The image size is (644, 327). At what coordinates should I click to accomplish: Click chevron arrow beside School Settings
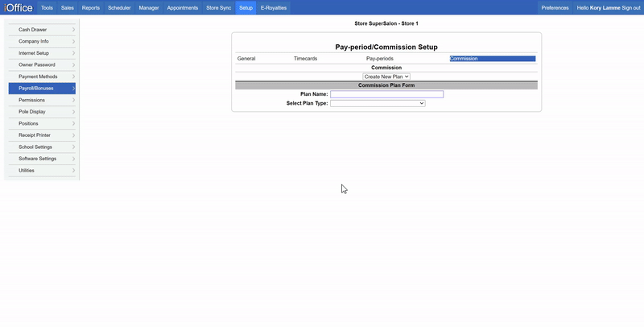point(73,147)
